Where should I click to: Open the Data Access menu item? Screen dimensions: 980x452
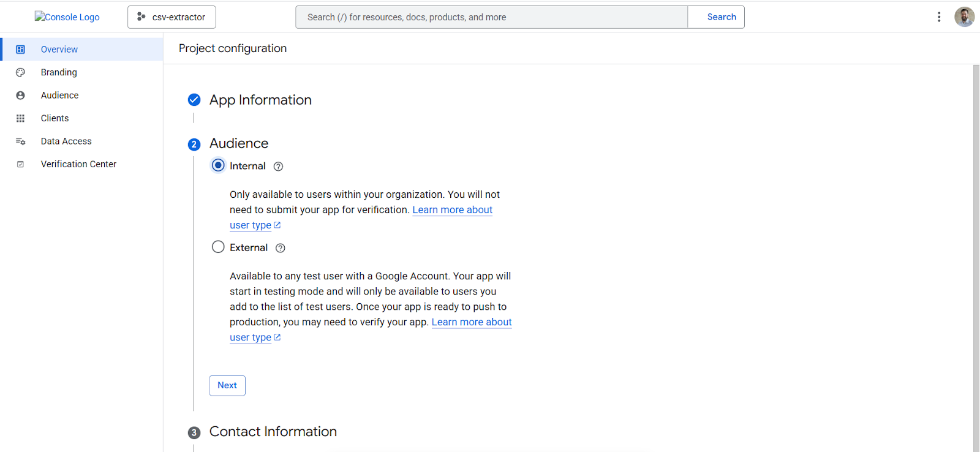(x=66, y=141)
